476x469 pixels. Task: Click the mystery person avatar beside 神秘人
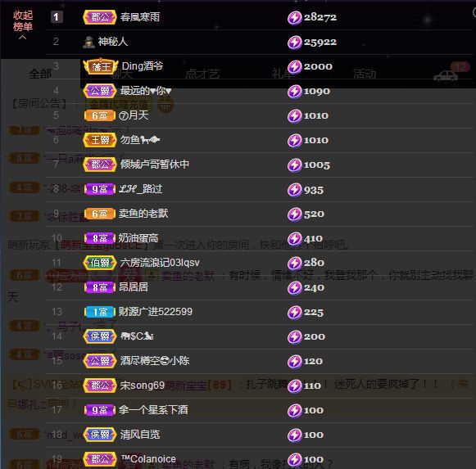[88, 42]
